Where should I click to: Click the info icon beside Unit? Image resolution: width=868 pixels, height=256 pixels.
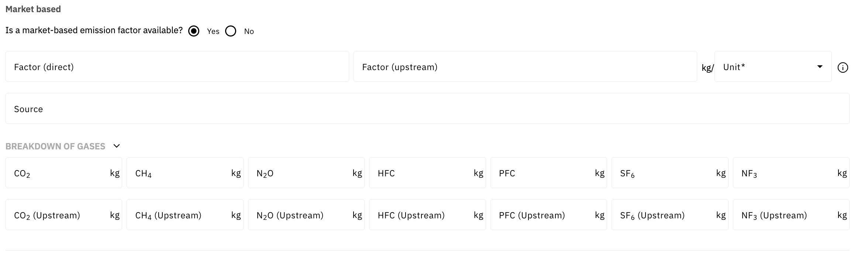tap(843, 68)
